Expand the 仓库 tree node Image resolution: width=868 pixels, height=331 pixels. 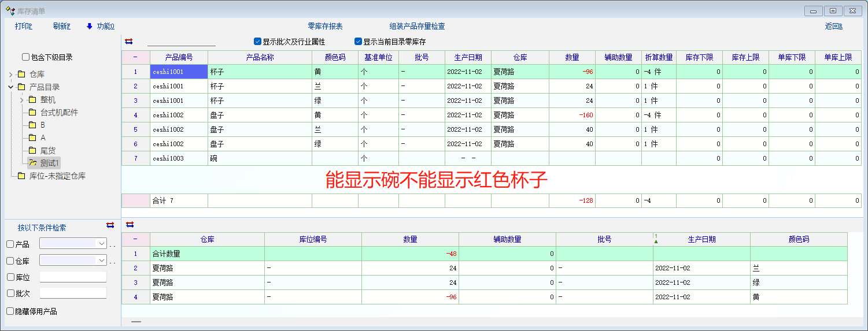[x=11, y=74]
